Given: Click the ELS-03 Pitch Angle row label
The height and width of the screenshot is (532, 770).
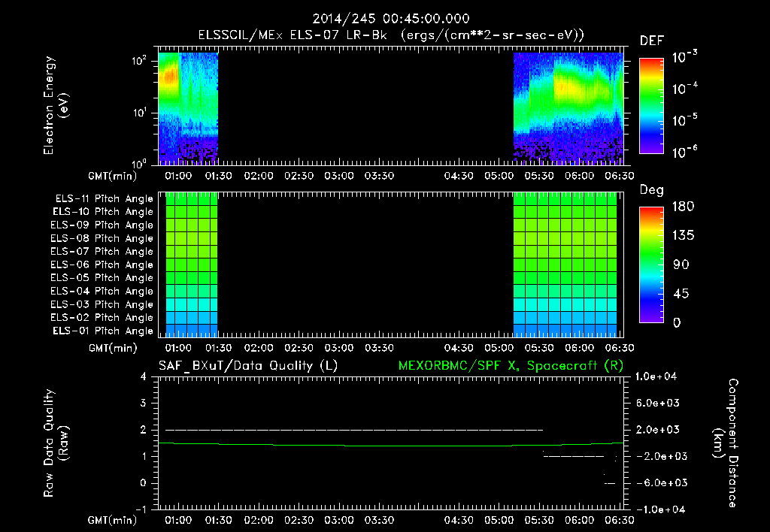Looking at the screenshot, I should point(102,304).
